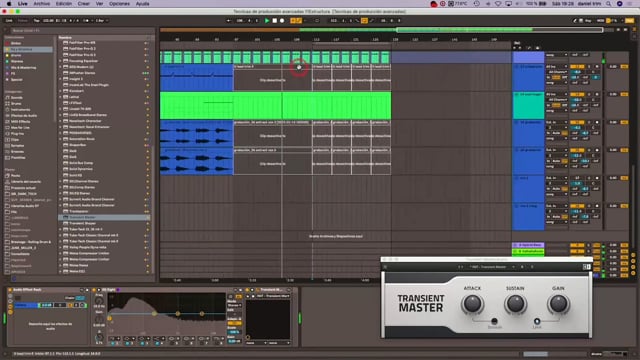Viewport: 640px width, 360px height.
Task: Activate Draw Mode pencil icon
Action: (575, 20)
